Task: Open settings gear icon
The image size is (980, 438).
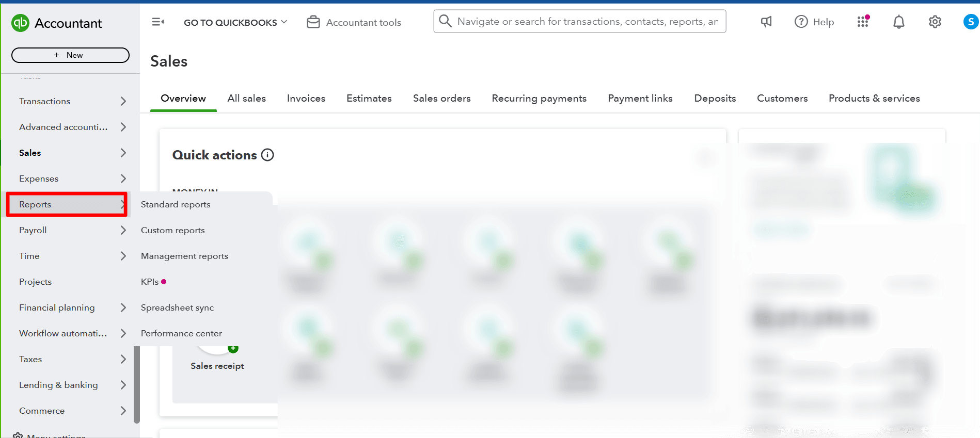Action: coord(935,22)
